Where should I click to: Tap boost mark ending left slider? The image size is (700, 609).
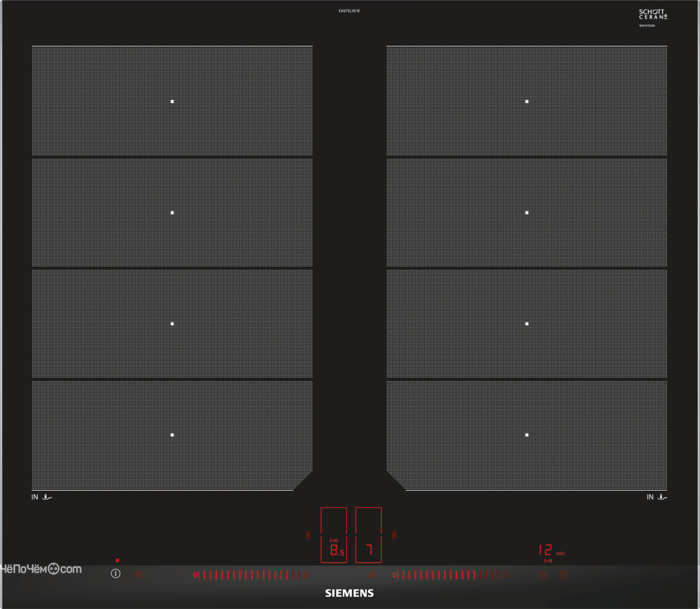(x=307, y=575)
